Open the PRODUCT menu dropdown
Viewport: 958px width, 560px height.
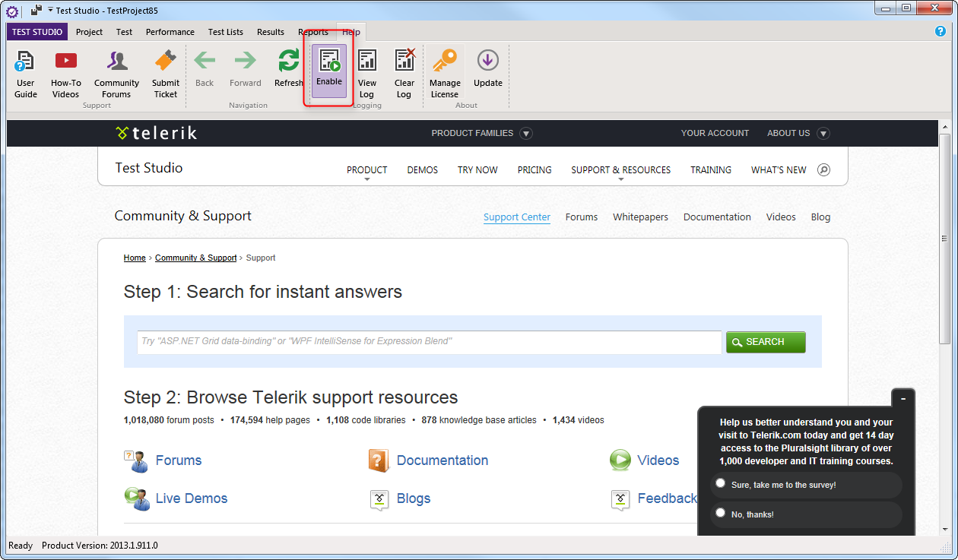(x=366, y=171)
